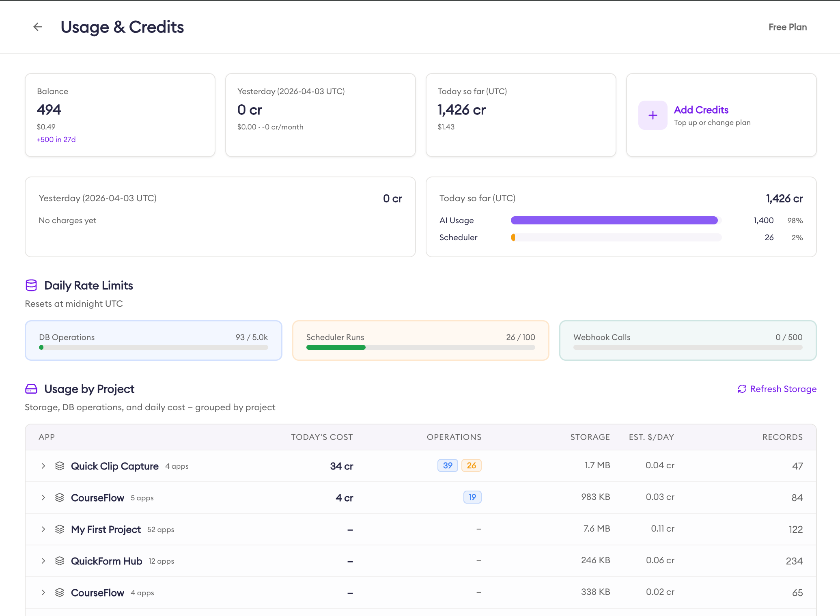
Task: Click the refresh icon next to Refresh Storage
Action: coord(742,389)
